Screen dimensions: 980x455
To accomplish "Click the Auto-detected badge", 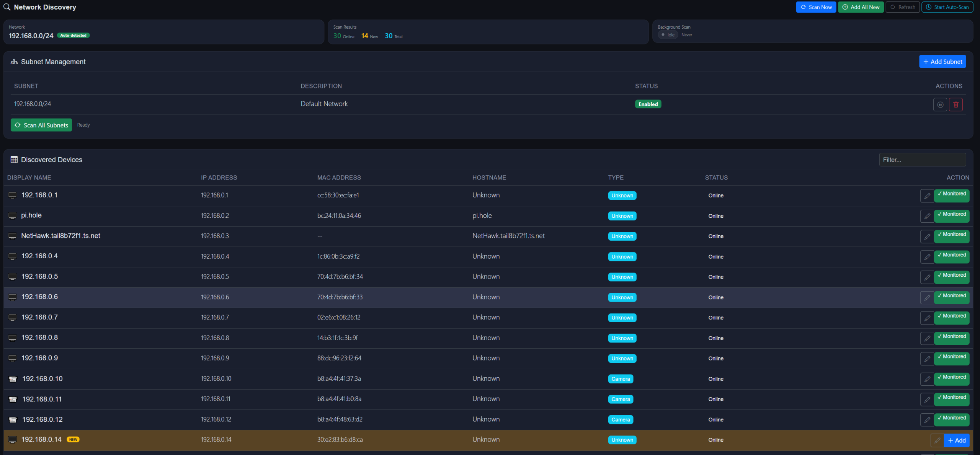I will click(x=73, y=35).
